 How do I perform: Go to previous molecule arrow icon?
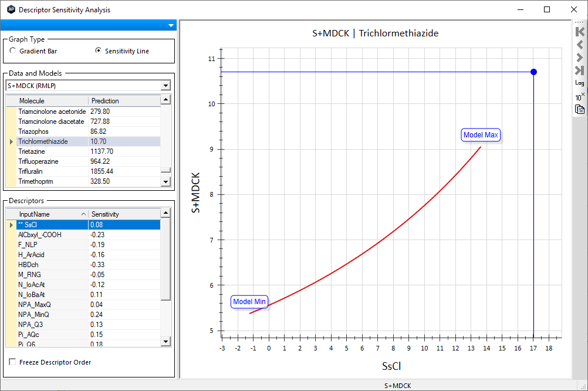[579, 45]
